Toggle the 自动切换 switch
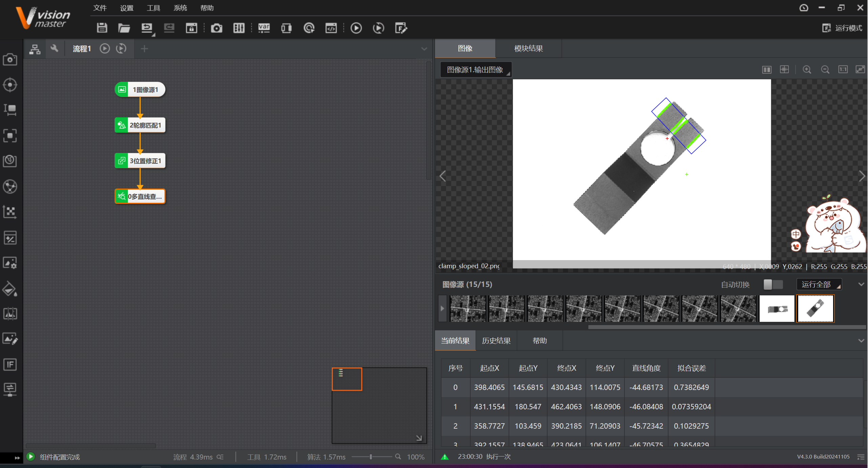 click(x=773, y=285)
